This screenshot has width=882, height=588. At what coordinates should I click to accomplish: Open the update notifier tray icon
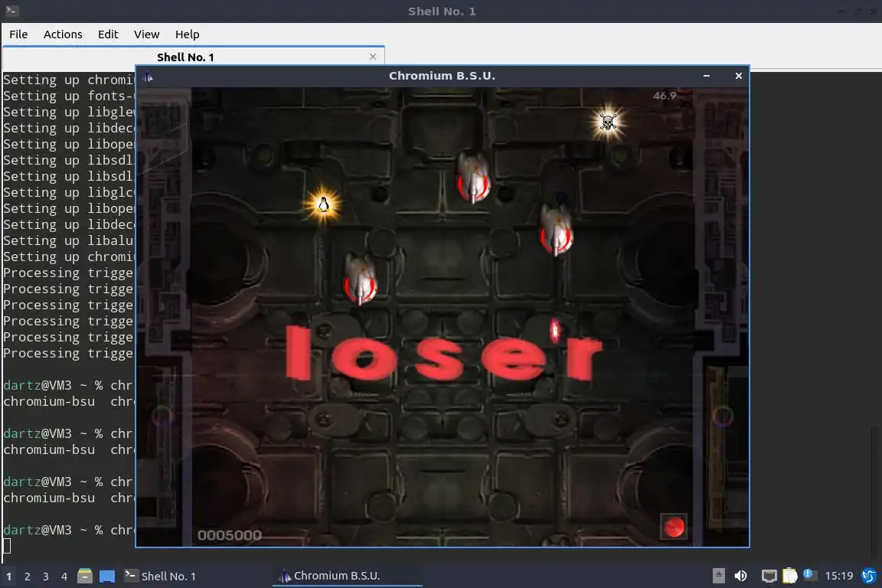tap(808, 574)
